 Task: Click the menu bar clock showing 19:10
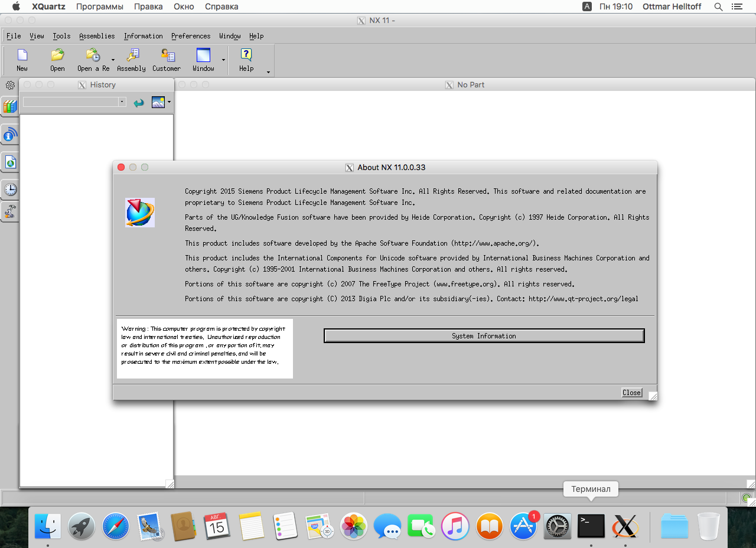[616, 6]
